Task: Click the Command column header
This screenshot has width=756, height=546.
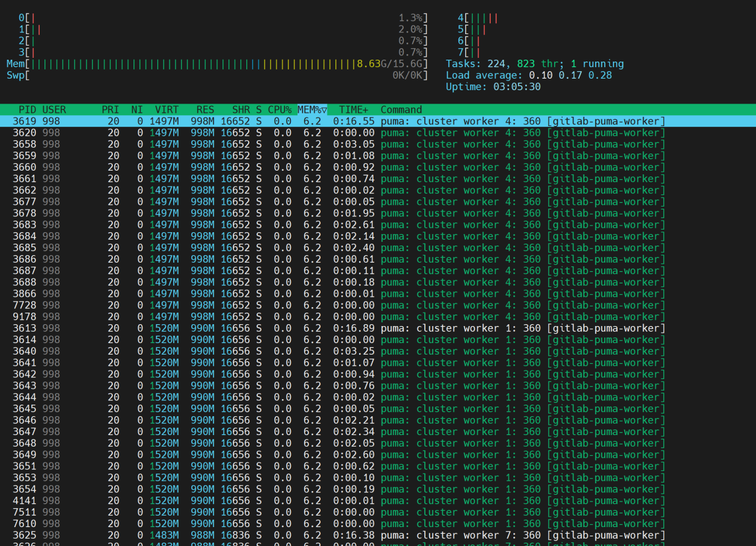Action: pyautogui.click(x=401, y=110)
